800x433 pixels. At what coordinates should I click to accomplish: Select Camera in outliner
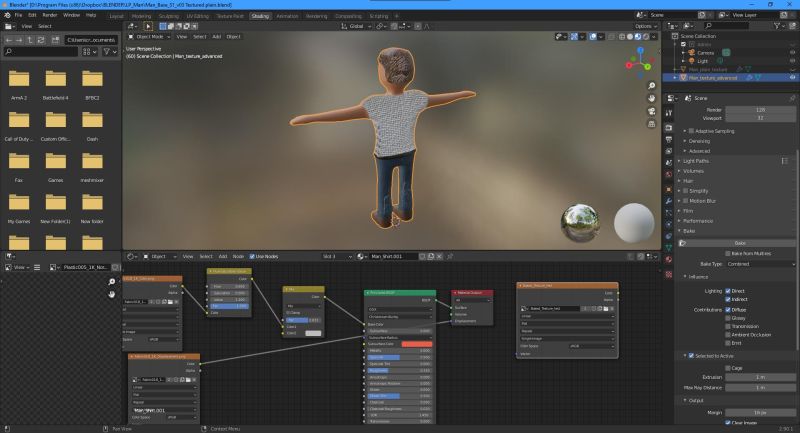(x=706, y=53)
